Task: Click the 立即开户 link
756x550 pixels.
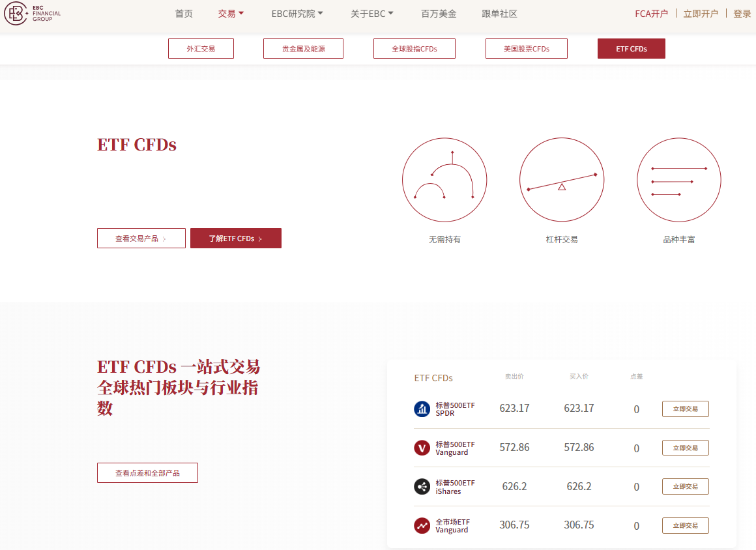Action: [x=701, y=14]
